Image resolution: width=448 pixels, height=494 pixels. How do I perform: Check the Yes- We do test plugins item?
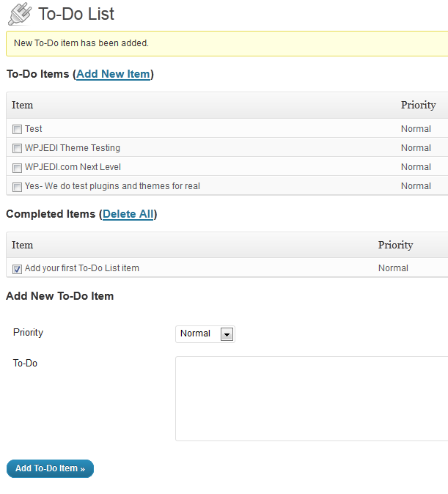tap(17, 187)
